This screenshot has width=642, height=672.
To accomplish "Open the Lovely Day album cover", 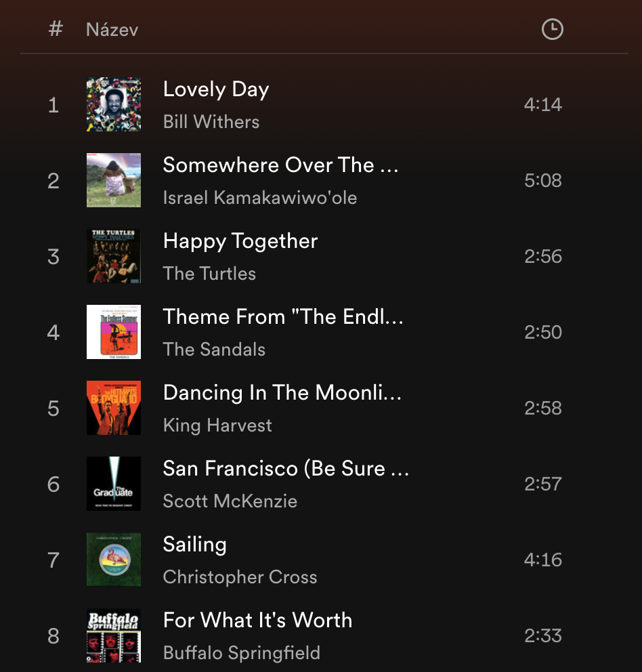I will click(114, 104).
